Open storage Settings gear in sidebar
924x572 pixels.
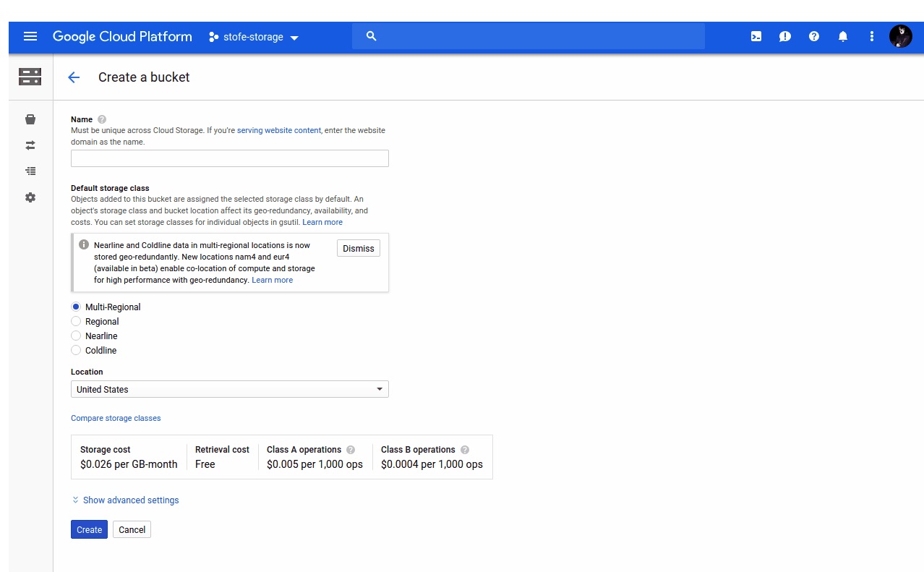(30, 197)
